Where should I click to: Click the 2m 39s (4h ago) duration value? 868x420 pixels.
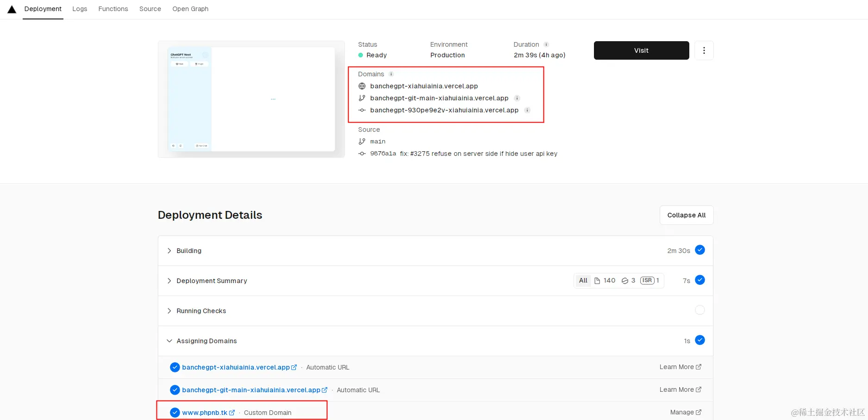click(x=539, y=55)
